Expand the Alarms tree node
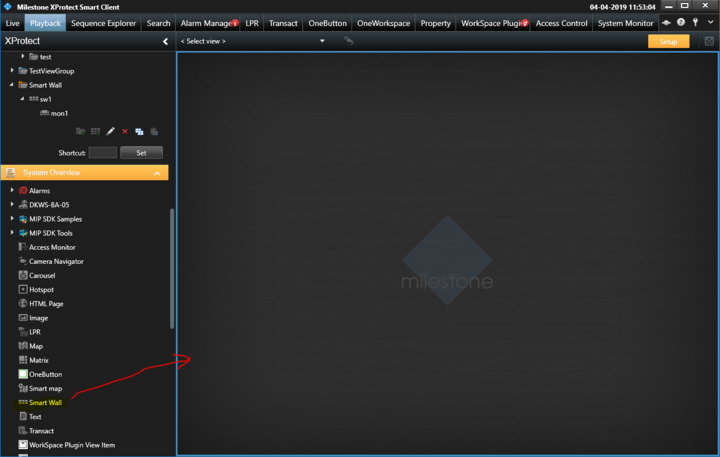The image size is (720, 457). tap(12, 190)
